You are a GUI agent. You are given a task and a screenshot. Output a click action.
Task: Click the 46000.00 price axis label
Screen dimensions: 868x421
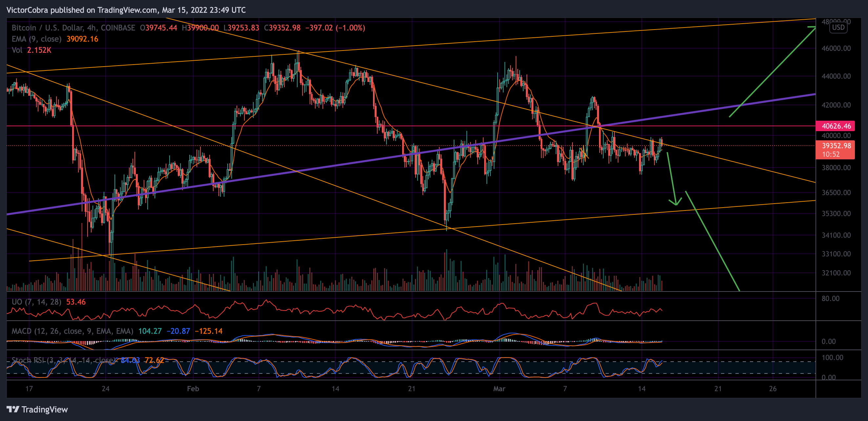click(x=836, y=48)
